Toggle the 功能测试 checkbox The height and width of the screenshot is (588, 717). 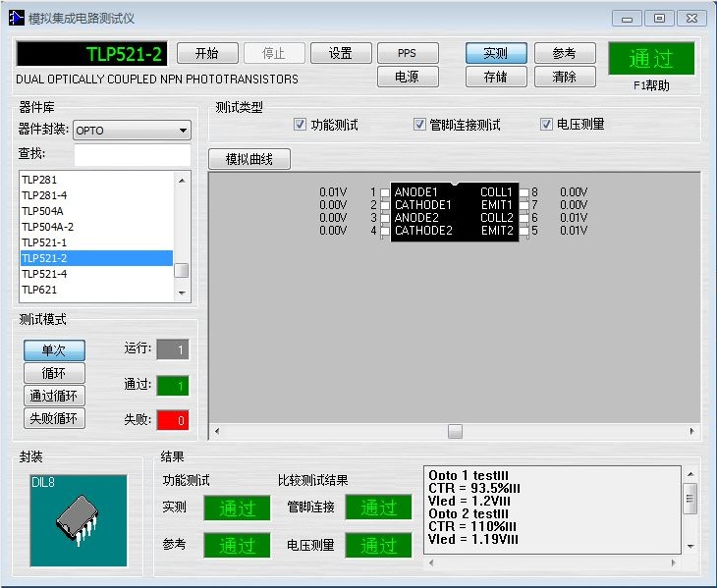click(x=300, y=125)
